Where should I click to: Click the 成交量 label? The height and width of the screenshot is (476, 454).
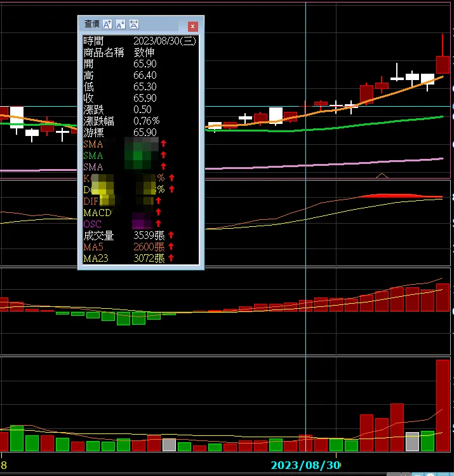pos(98,235)
